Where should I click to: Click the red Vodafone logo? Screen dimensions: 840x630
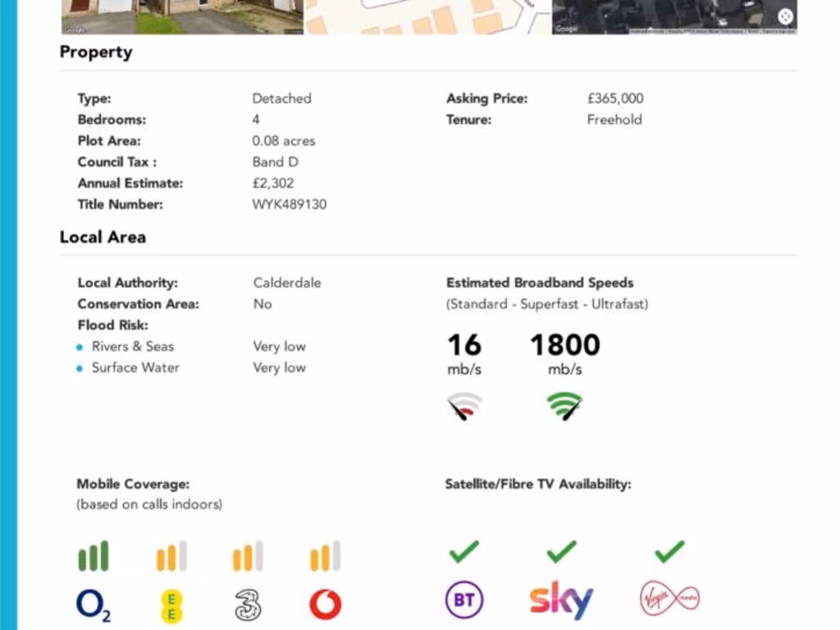[325, 605]
